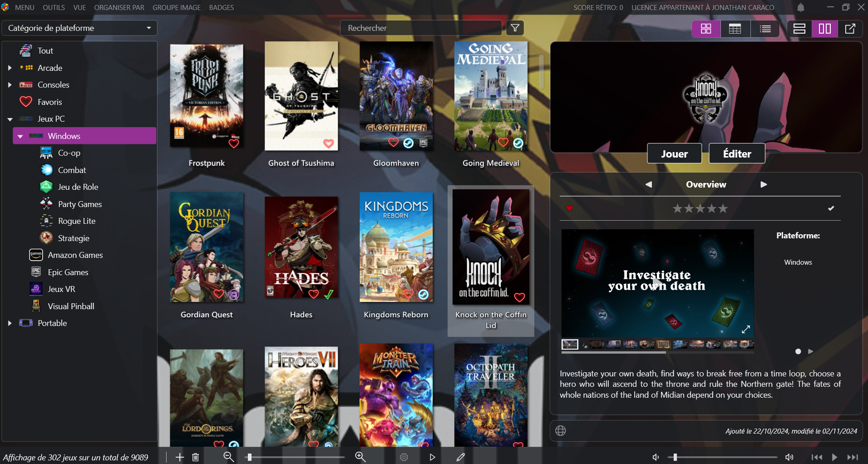Pop out details panel to external window

850,29
